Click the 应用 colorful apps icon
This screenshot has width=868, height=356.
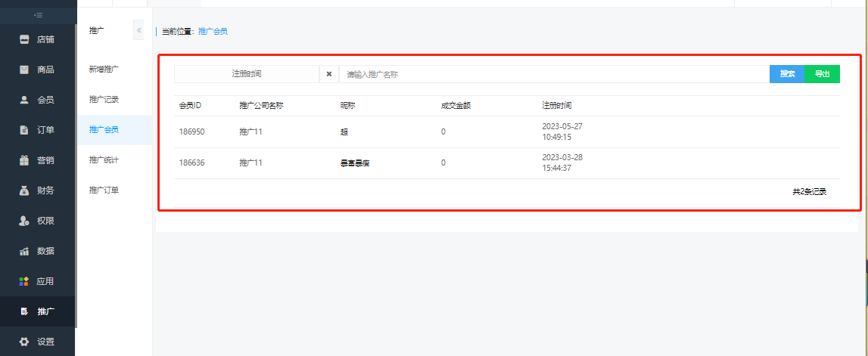point(23,281)
